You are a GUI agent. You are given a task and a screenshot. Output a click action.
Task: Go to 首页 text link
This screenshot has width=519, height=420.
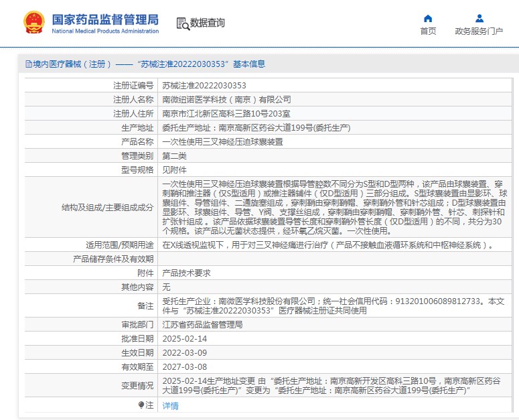pyautogui.click(x=428, y=31)
